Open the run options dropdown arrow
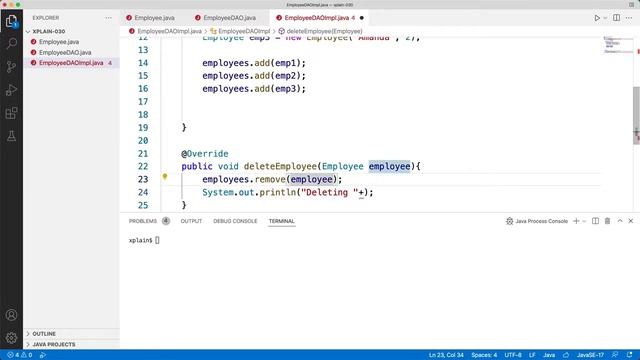 pyautogui.click(x=605, y=18)
